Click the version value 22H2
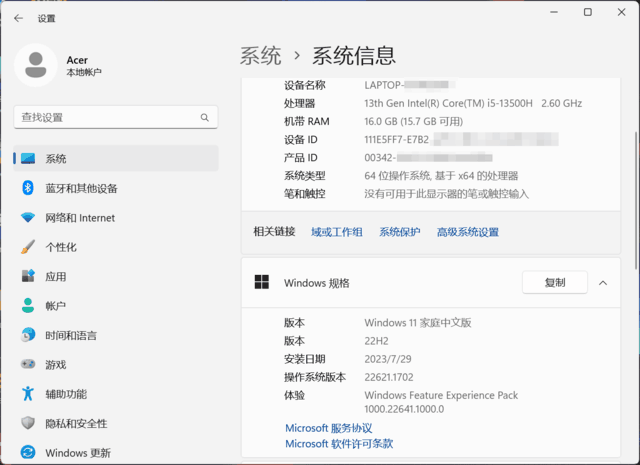 pos(376,341)
